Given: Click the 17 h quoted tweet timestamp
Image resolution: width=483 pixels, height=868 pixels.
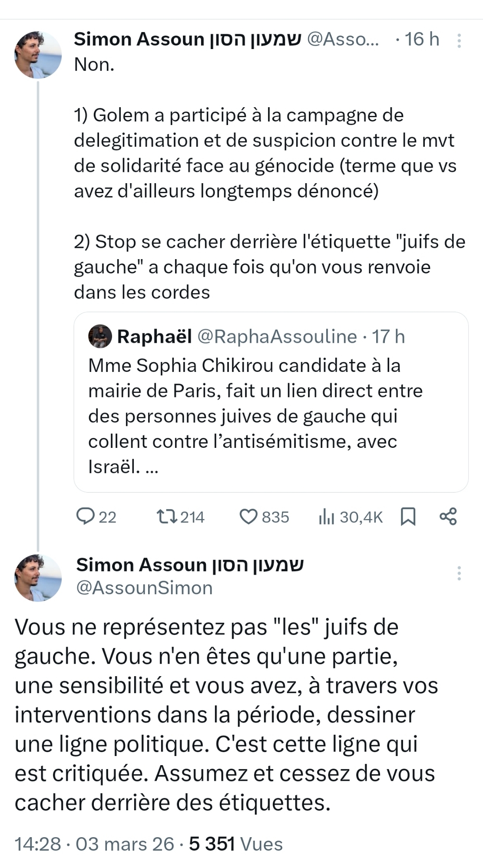Looking at the screenshot, I should [x=388, y=337].
